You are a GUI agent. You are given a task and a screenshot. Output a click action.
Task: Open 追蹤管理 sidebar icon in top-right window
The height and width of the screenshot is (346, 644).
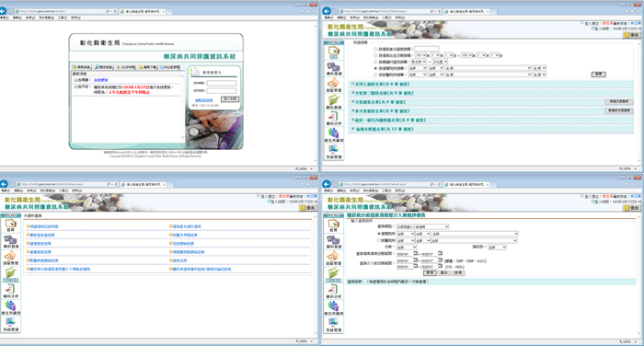(333, 85)
